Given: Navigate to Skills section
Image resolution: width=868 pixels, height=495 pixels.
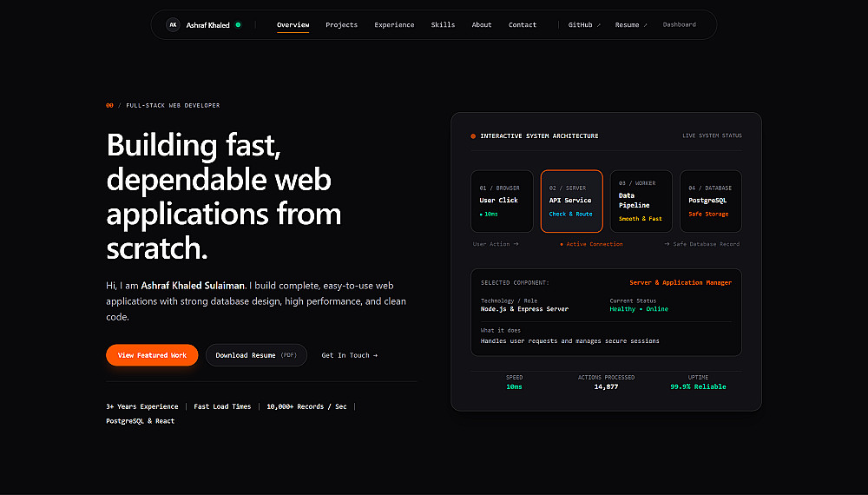Looking at the screenshot, I should pyautogui.click(x=443, y=25).
